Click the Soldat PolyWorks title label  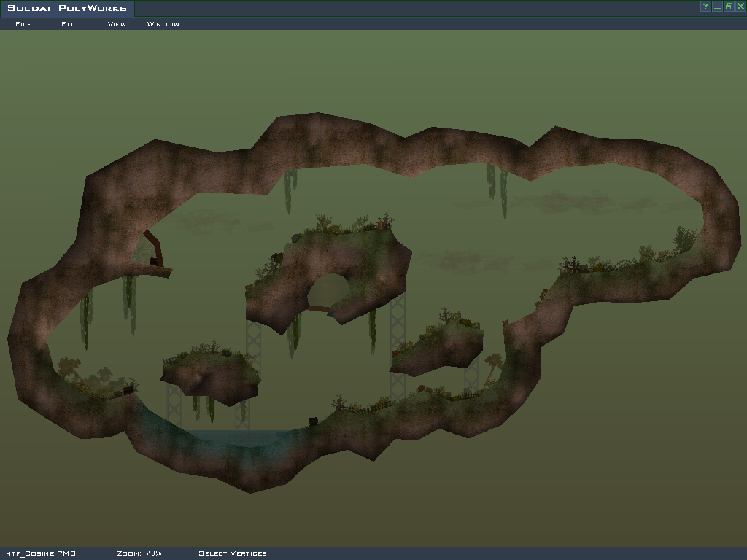pyautogui.click(x=67, y=9)
